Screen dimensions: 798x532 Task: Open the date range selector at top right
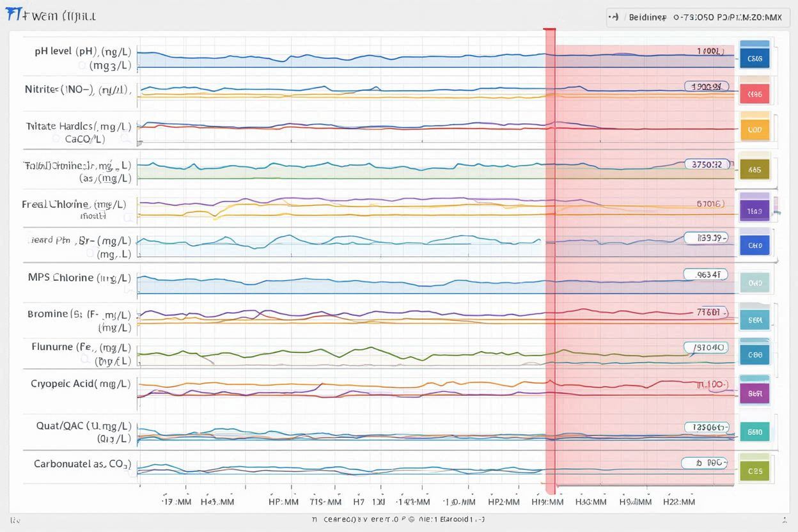(695, 17)
